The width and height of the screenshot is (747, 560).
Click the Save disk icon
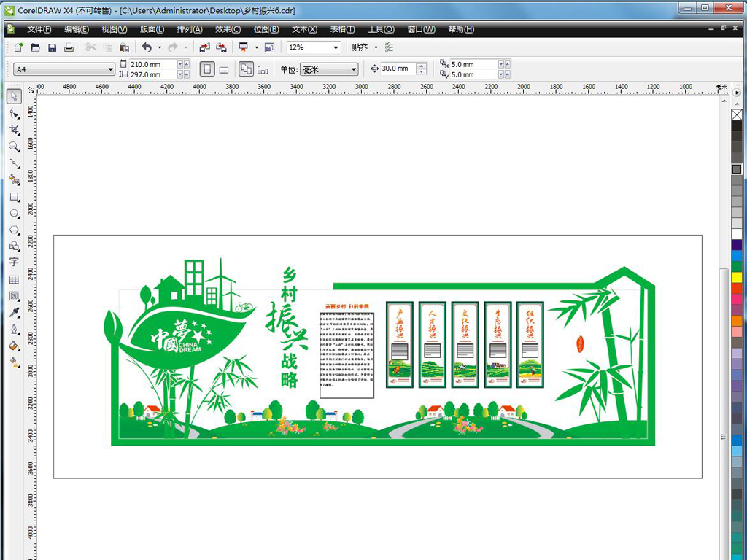click(52, 47)
